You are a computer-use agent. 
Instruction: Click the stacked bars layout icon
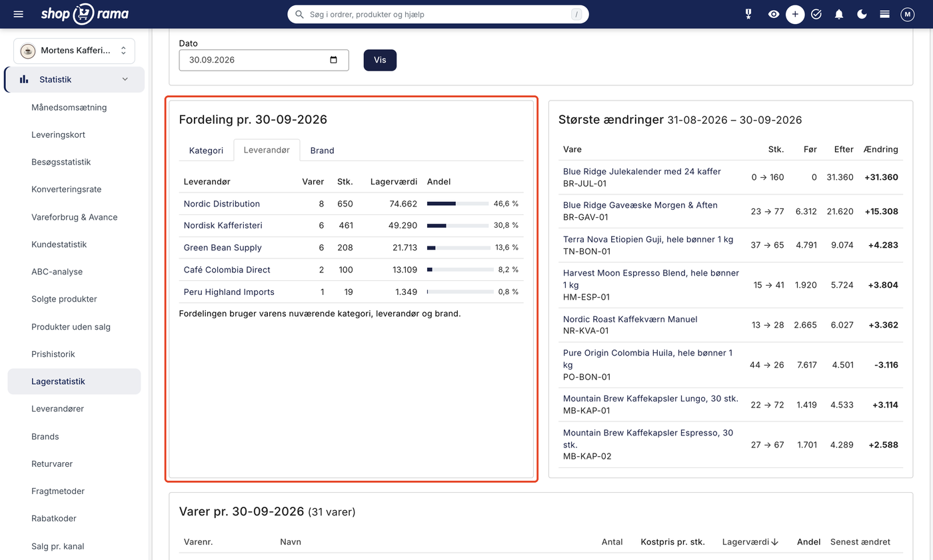point(884,14)
